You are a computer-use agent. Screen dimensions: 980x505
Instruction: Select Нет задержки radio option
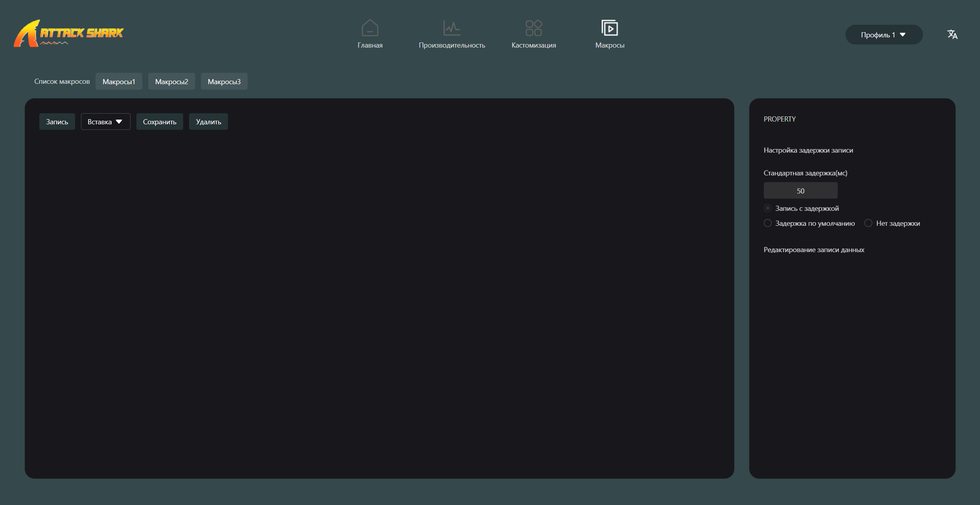tap(868, 223)
